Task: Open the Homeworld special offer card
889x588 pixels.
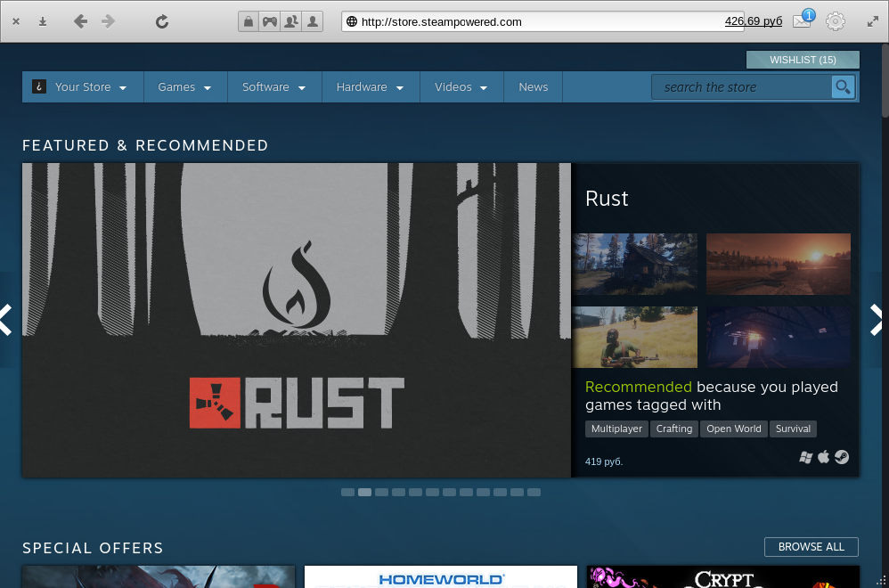Action: (441, 576)
